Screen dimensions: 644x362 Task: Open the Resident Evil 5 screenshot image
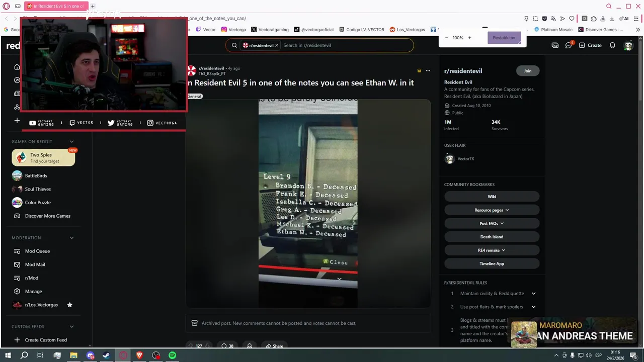click(308, 203)
